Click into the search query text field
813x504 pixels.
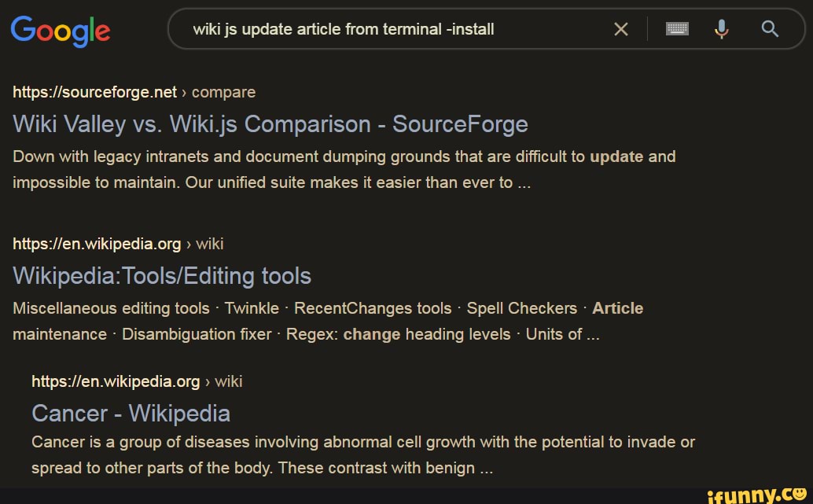(393, 30)
